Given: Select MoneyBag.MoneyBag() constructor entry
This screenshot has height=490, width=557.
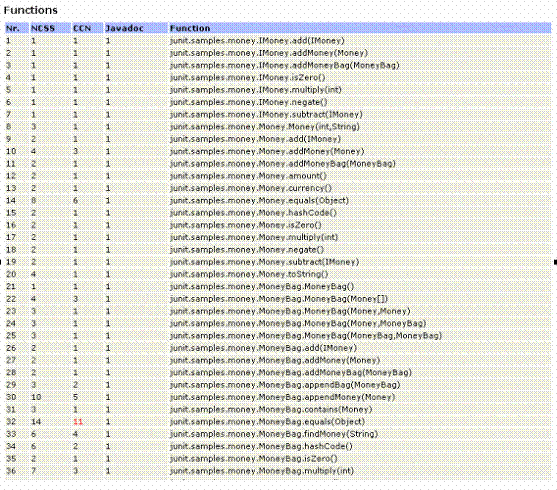Looking at the screenshot, I should pos(262,286).
